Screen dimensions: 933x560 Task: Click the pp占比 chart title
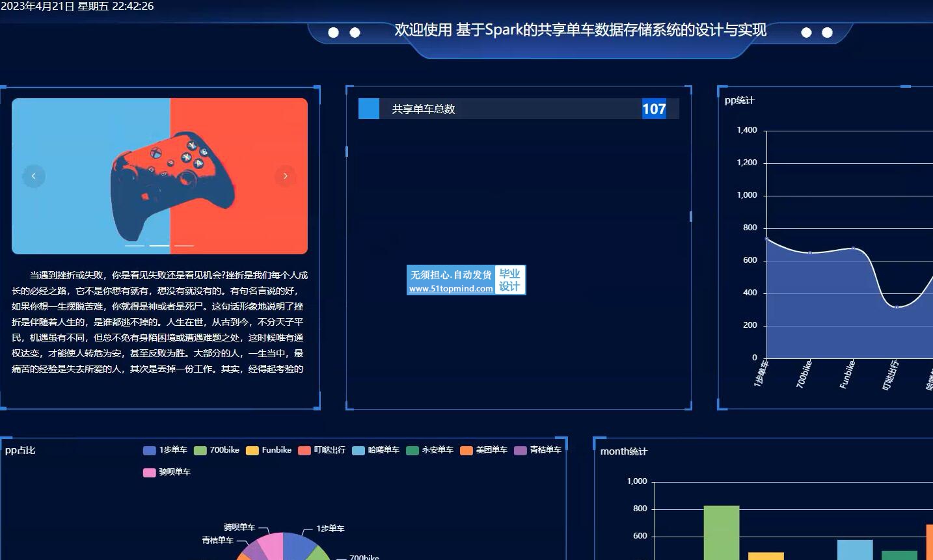pyautogui.click(x=20, y=450)
